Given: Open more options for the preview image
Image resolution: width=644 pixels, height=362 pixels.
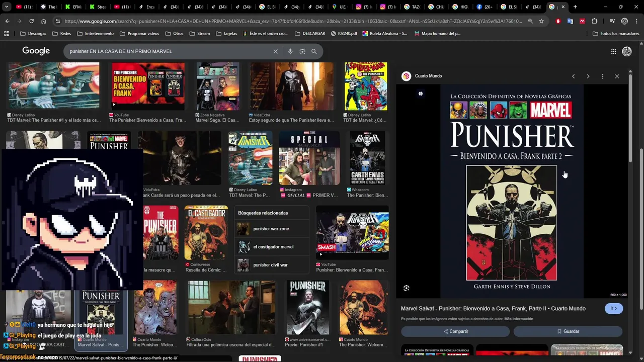Looking at the screenshot, I should pos(602,76).
